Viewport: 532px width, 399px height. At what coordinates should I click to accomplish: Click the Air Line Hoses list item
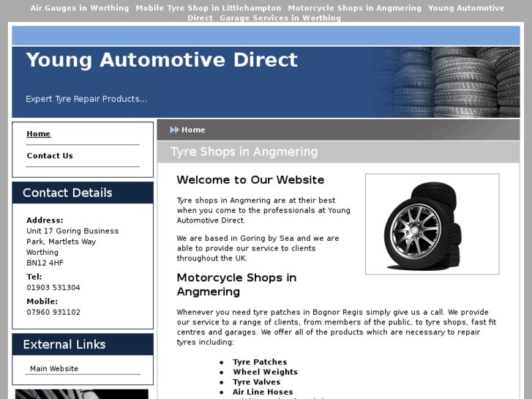(263, 392)
